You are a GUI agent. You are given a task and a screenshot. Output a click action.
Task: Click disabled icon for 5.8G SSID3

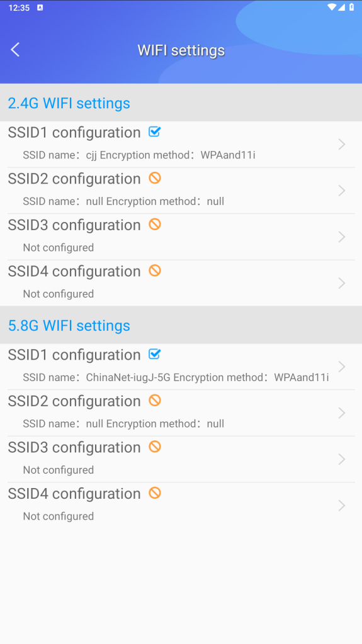point(155,447)
